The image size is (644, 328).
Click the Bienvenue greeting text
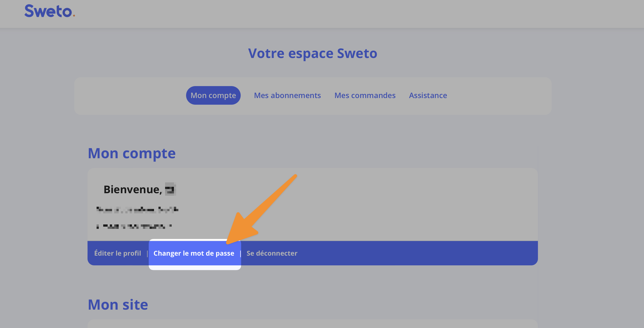pyautogui.click(x=133, y=189)
